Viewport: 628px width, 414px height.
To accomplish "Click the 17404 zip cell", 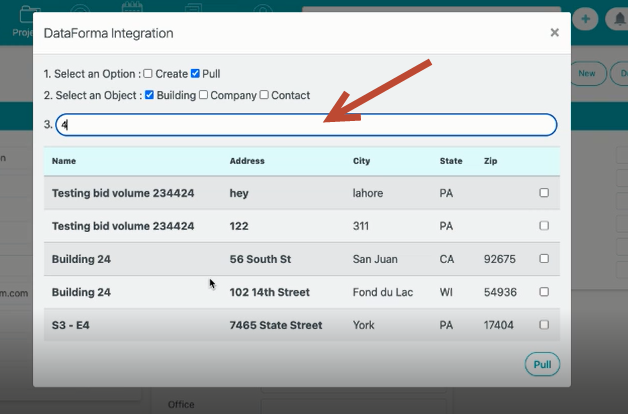I will tap(498, 325).
